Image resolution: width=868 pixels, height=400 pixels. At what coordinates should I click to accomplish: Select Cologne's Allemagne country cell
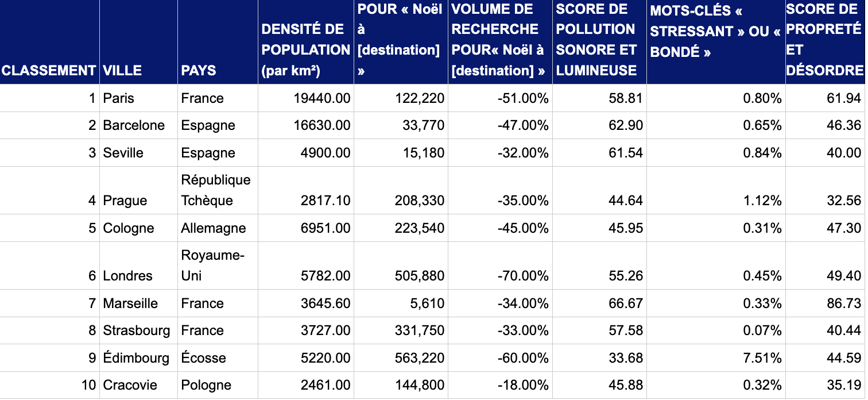pos(214,228)
